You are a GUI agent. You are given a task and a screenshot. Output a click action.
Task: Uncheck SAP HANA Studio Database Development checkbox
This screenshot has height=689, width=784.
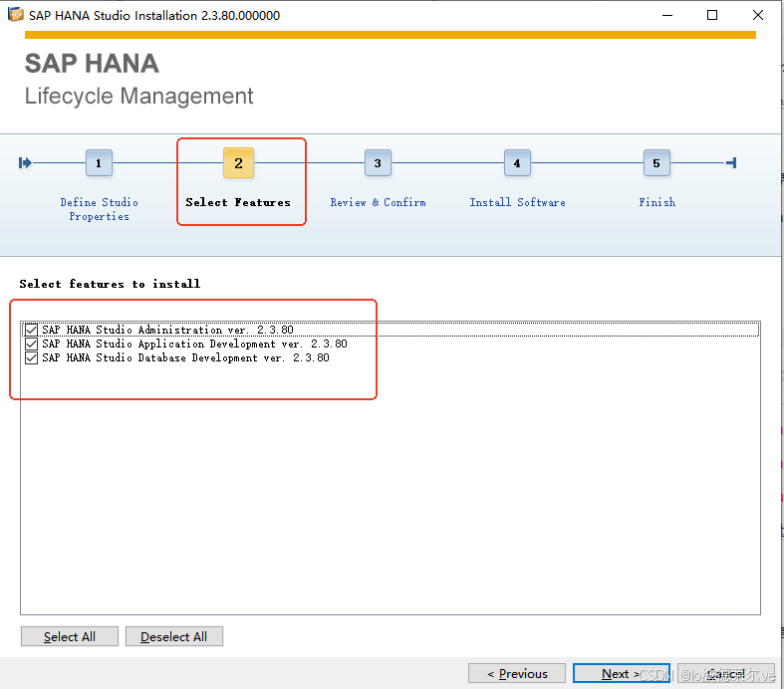point(31,357)
